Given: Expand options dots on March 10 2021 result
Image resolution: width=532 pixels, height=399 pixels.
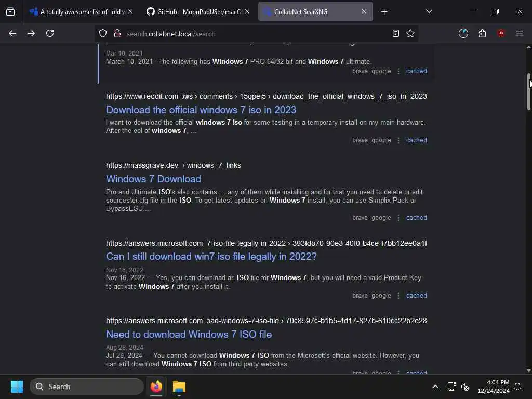Looking at the screenshot, I should 398,71.
